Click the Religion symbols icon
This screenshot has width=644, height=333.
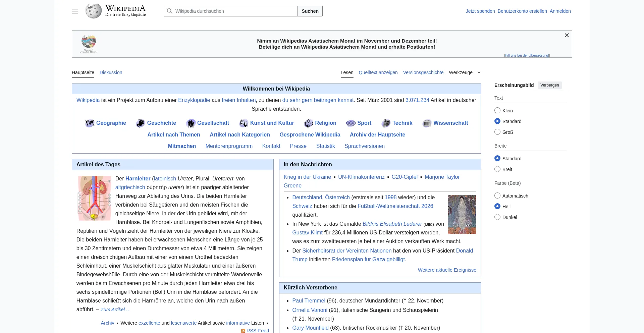click(308, 123)
